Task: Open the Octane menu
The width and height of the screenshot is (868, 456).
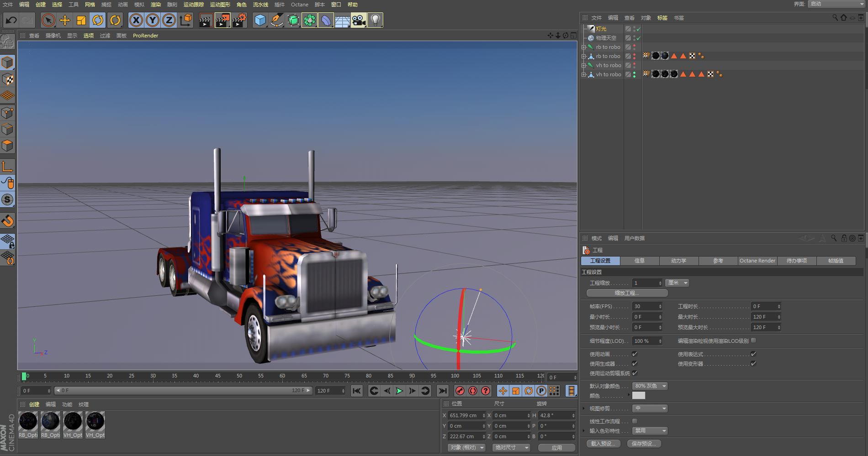Action: (300, 5)
